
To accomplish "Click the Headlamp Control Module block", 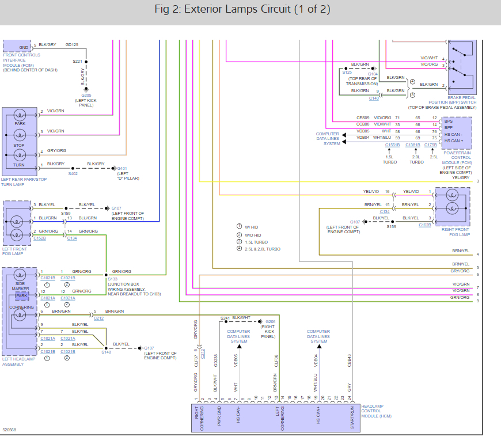I will [x=276, y=418].
